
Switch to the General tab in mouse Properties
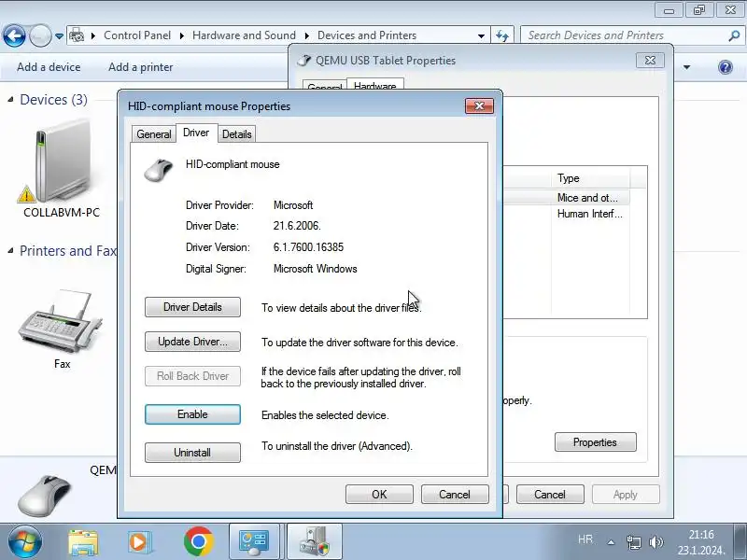(x=153, y=134)
